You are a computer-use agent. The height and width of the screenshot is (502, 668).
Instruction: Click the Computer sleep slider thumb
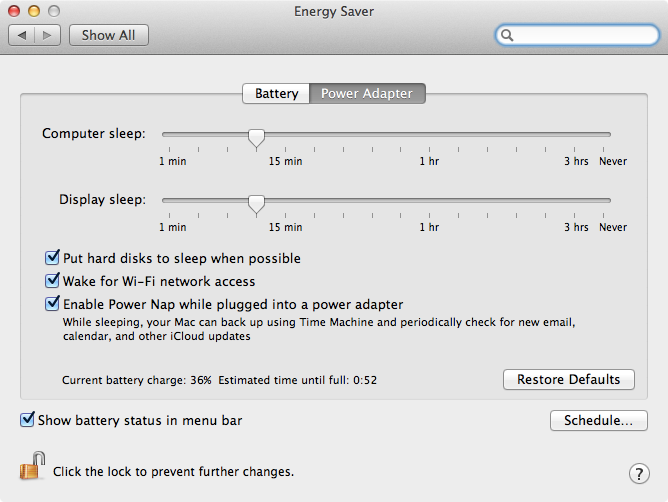[x=256, y=138]
